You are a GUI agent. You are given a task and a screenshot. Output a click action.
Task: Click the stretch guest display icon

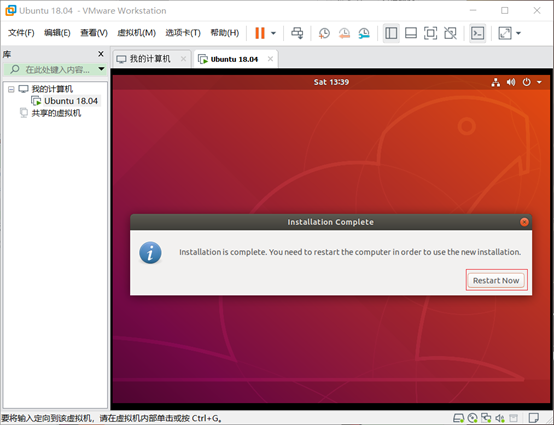pos(505,33)
